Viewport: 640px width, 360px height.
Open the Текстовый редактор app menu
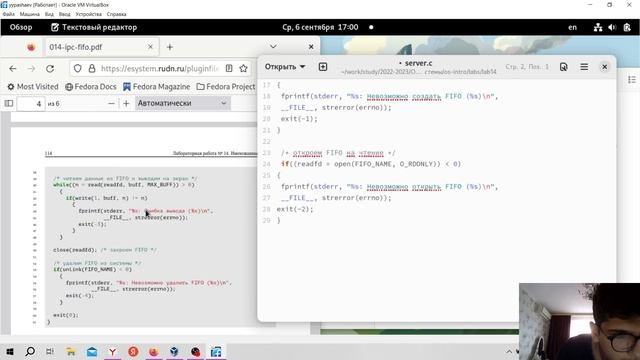[94, 27]
